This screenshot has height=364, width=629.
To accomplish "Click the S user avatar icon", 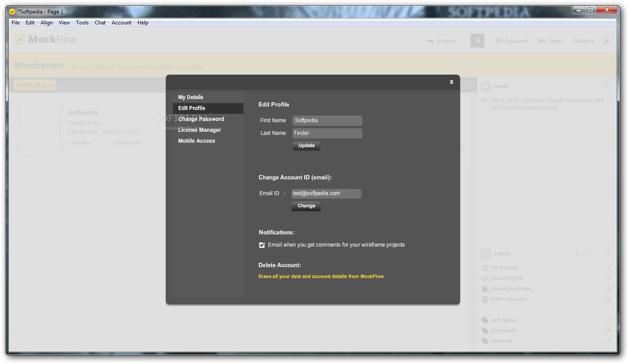I will pyautogui.click(x=478, y=41).
